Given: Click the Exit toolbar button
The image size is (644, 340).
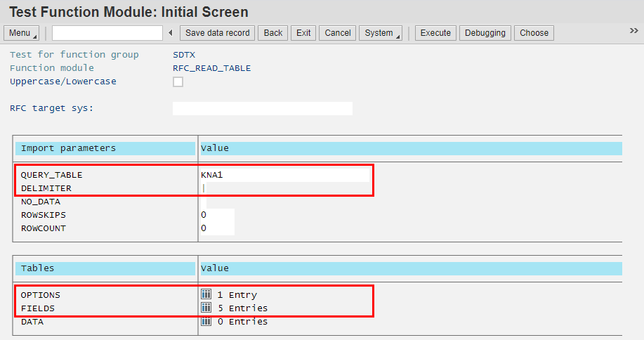Looking at the screenshot, I should [303, 33].
